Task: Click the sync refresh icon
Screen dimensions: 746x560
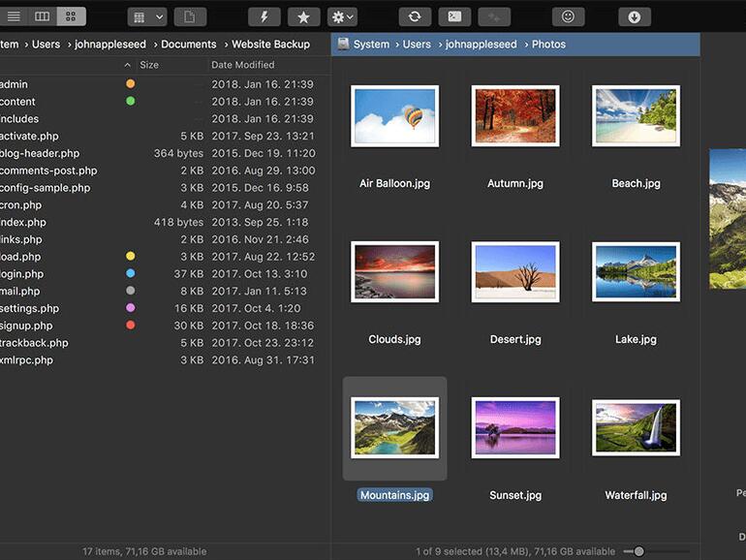Action: 414,16
